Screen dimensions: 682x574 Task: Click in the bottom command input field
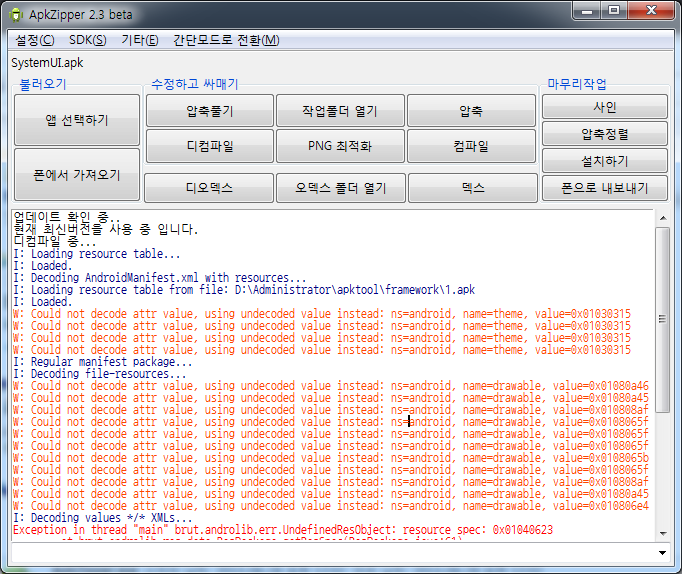tap(330, 552)
